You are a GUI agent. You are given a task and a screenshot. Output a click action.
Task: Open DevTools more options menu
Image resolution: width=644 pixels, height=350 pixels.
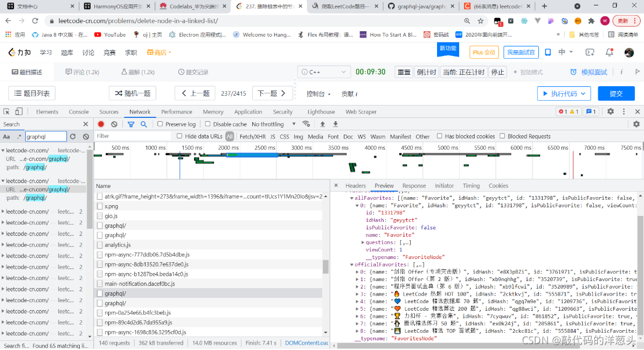pos(624,111)
